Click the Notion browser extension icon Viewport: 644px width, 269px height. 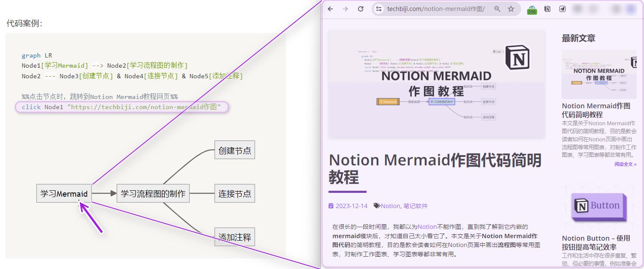pyautogui.click(x=548, y=8)
